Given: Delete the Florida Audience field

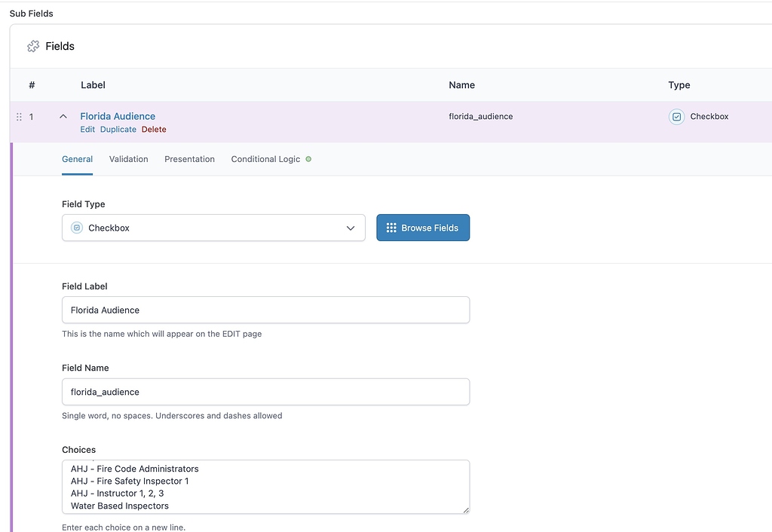Looking at the screenshot, I should [x=154, y=129].
